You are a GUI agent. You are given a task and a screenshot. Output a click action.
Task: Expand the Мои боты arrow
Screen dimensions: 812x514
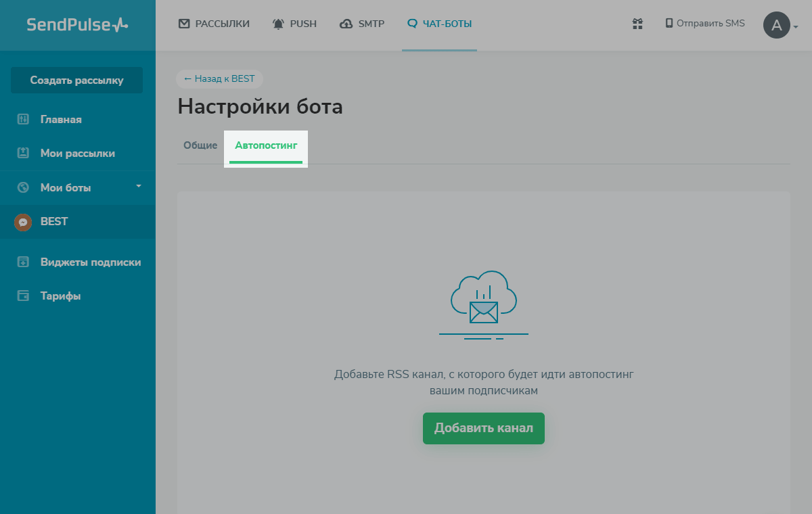139,185
